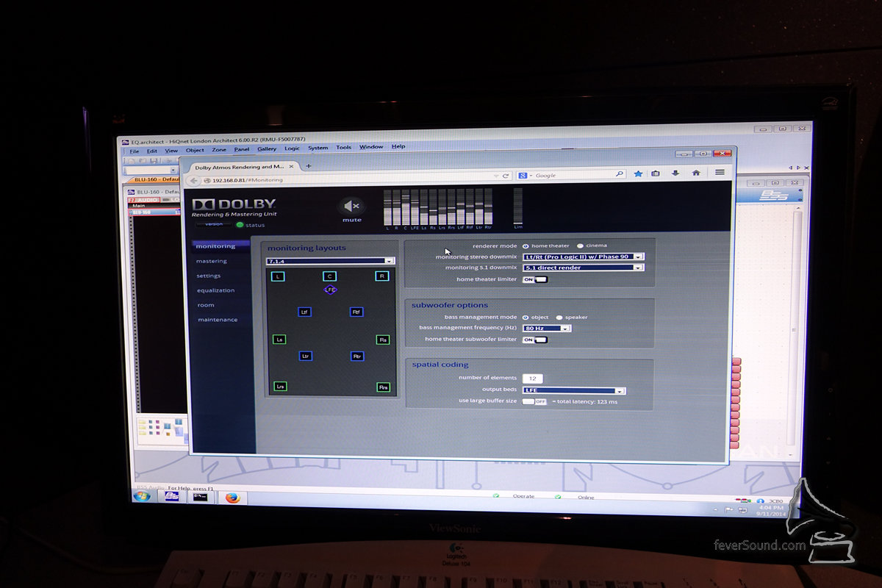The width and height of the screenshot is (882, 588).
Task: Open the monitoring 5.1 downmix dropdown
Action: [x=584, y=268]
